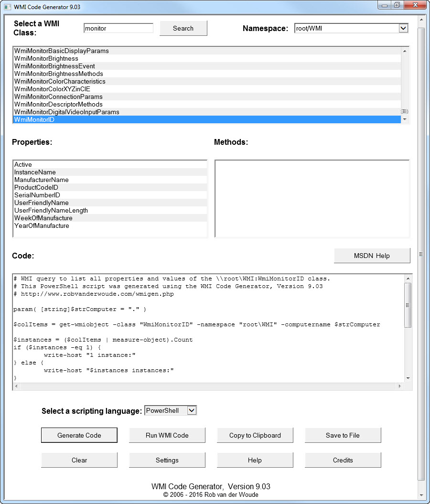Click Save to File
Viewport: 430px width, 504px height.
(343, 435)
